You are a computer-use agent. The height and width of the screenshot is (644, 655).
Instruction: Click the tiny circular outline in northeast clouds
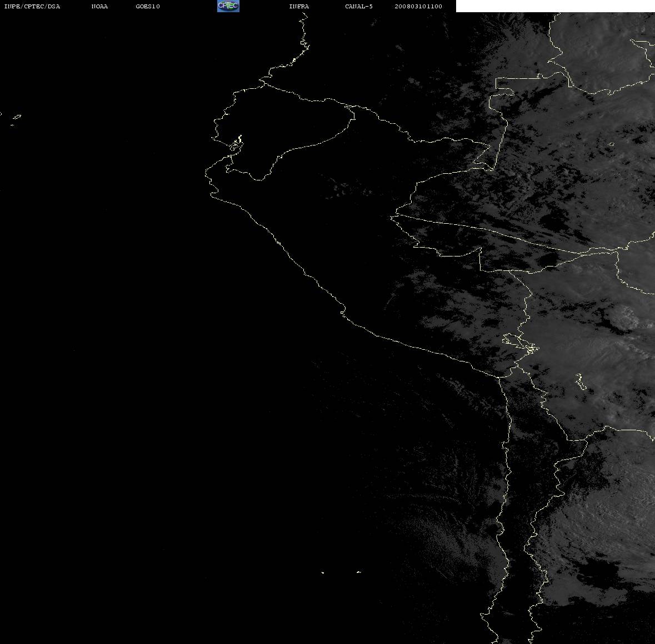[x=612, y=144]
